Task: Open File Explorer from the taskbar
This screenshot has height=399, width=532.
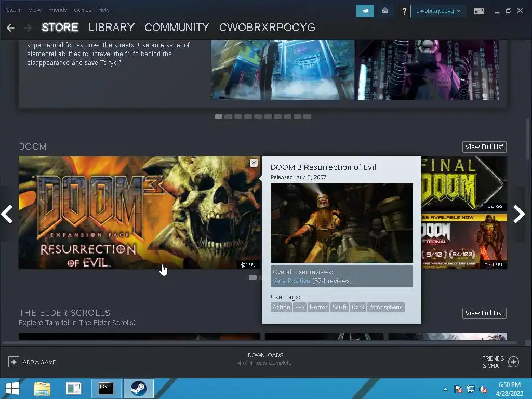Action: (42, 389)
